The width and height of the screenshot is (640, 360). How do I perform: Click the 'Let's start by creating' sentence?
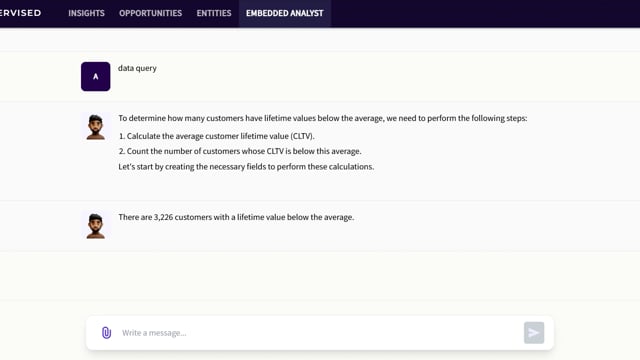pos(246,167)
